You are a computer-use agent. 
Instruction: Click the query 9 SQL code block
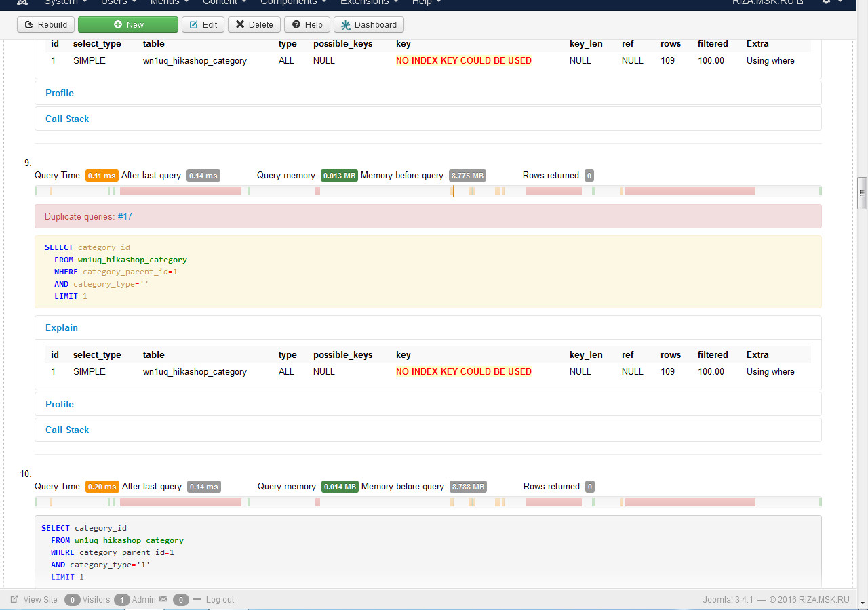coord(428,272)
